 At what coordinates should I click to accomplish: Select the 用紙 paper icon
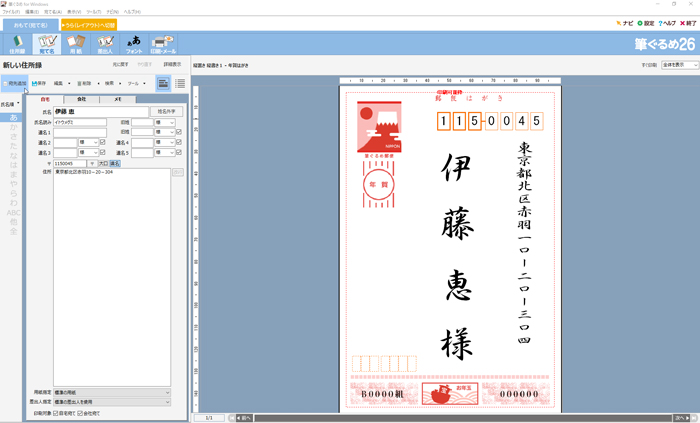[76, 43]
